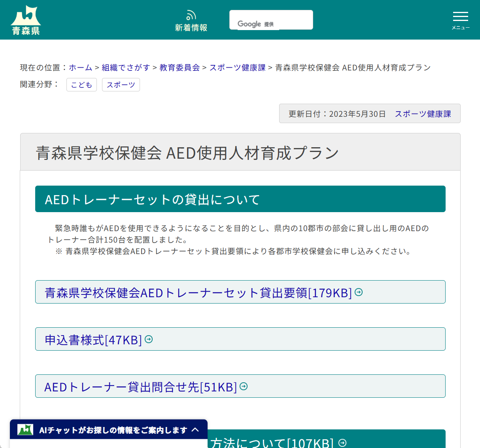480x448 pixels.
Task: Click the download arrow on 申込書様式 link
Action: (x=148, y=339)
